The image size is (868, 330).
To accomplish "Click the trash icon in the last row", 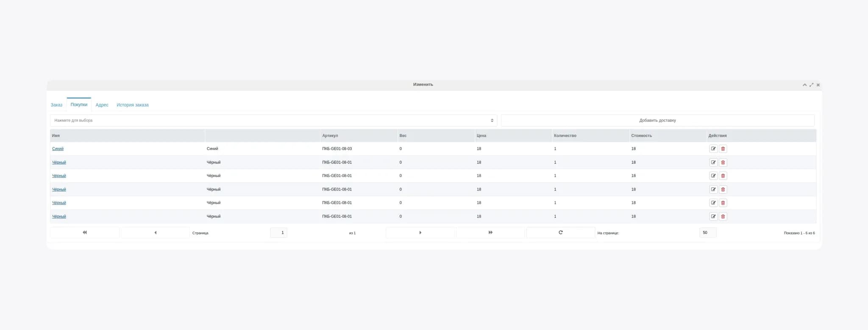I will pos(723,216).
